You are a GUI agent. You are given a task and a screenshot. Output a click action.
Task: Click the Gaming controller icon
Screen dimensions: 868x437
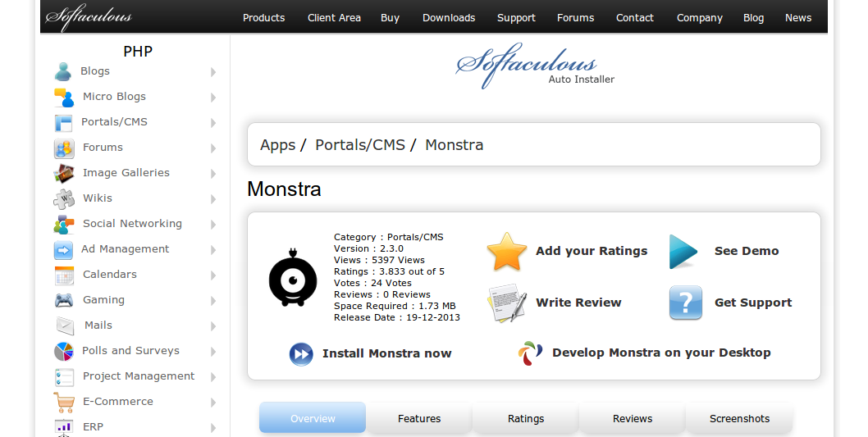click(64, 300)
